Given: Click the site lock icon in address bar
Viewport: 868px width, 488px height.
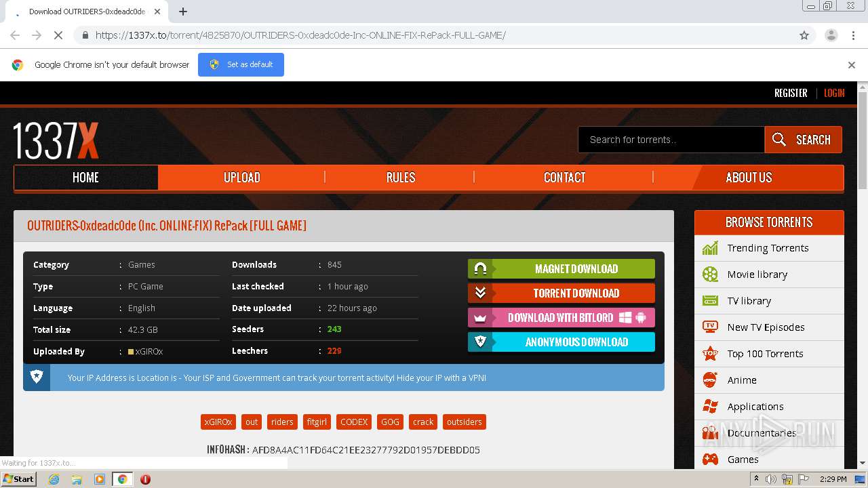Looking at the screenshot, I should pos(85,35).
